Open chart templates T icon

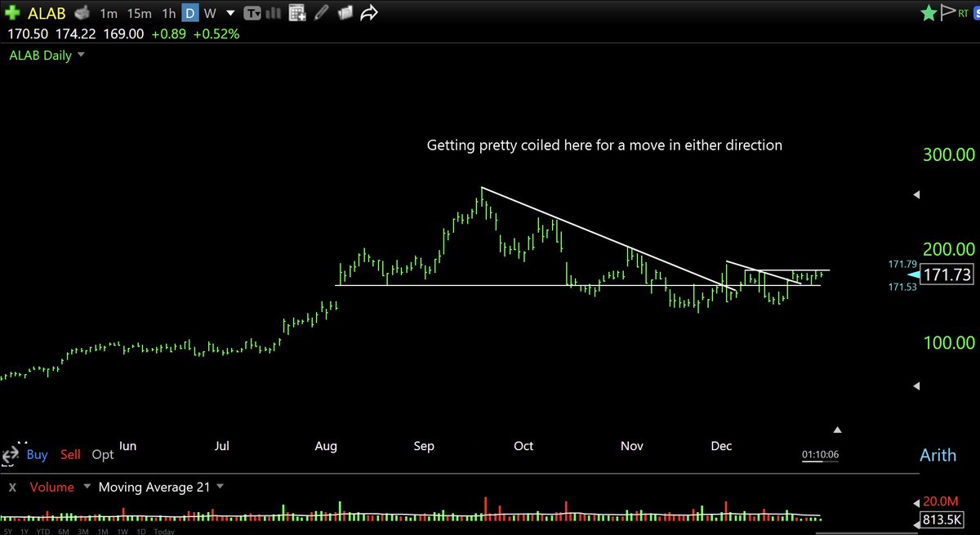click(253, 13)
